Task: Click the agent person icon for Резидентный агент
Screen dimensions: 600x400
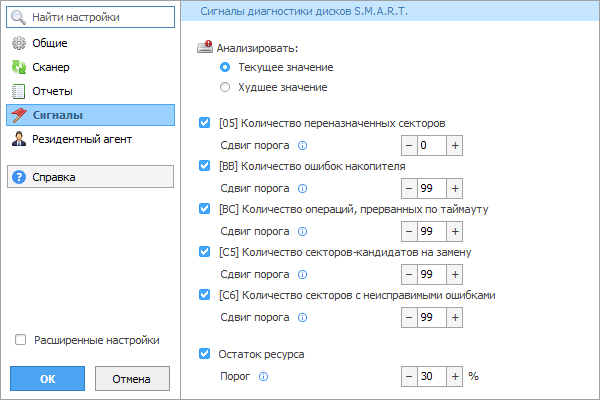Action: coord(19,139)
